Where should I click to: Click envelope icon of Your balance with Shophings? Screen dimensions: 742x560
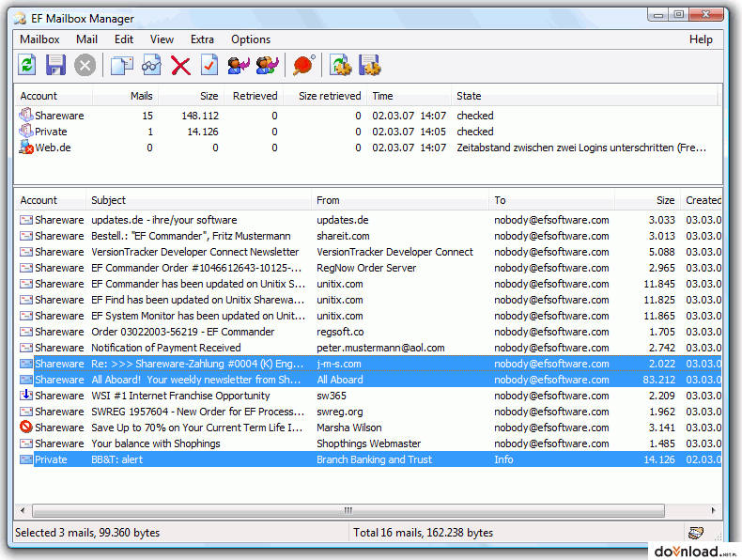[26, 443]
